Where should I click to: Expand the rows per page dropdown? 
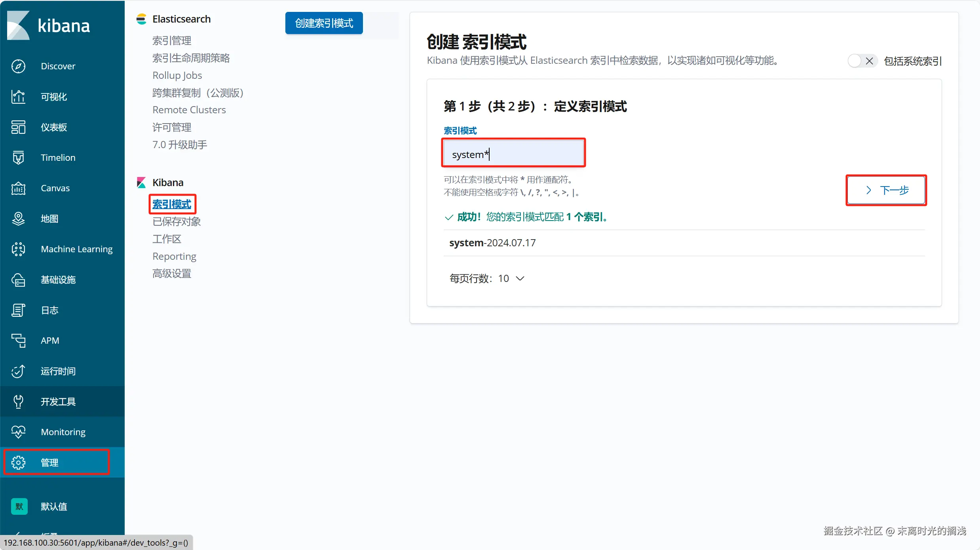pos(487,278)
